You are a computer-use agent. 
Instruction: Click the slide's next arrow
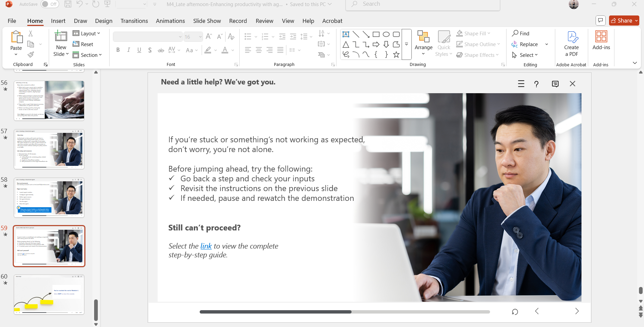pos(577,311)
